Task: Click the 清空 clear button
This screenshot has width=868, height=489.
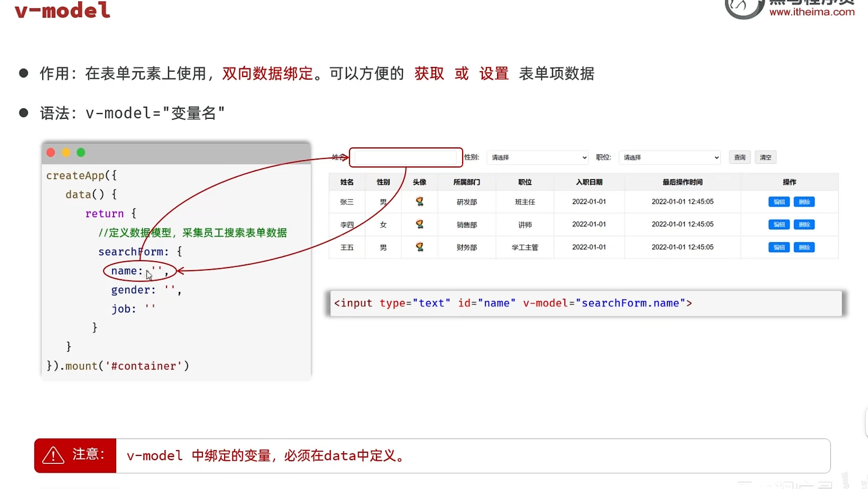Action: point(765,158)
